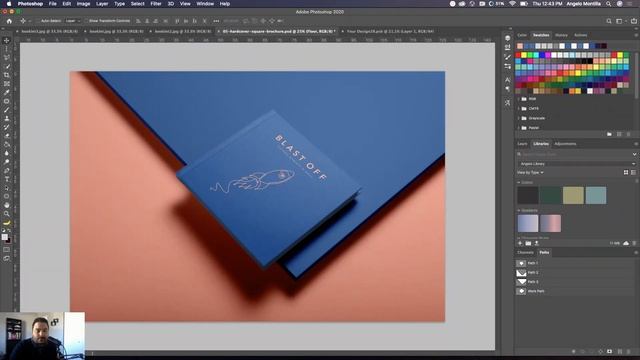Switch Libraries to list view icon
The image size is (640, 360).
click(633, 173)
